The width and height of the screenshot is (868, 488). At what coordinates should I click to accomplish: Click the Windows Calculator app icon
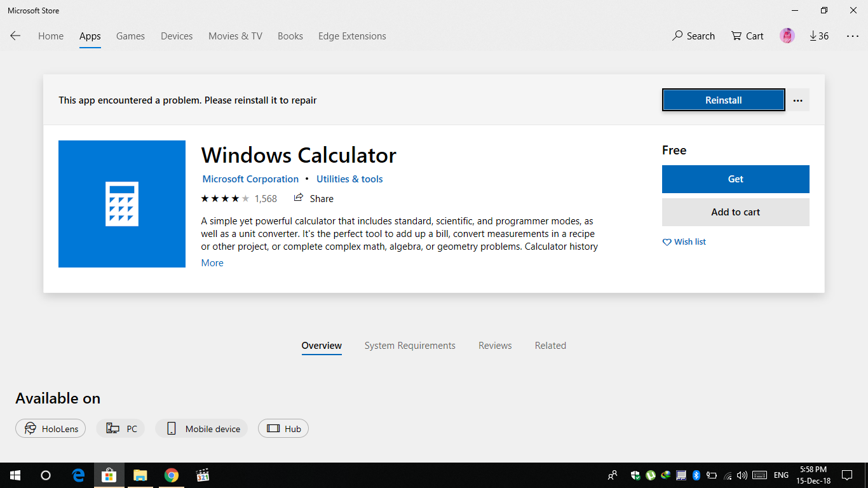(122, 204)
